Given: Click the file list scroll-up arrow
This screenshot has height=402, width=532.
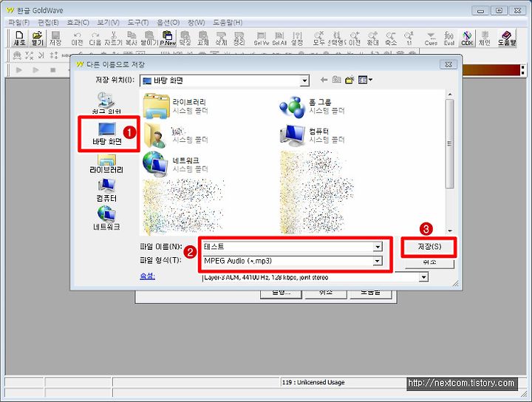Looking at the screenshot, I should coord(450,94).
